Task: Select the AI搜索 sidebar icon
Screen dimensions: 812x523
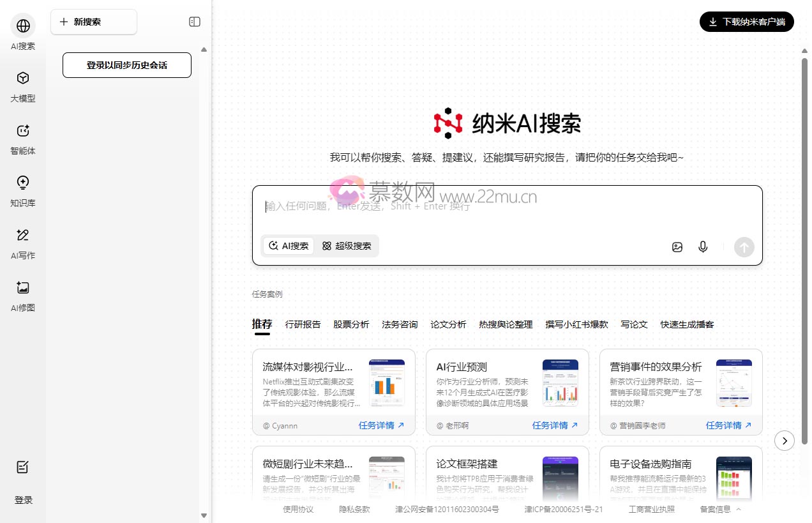Action: (23, 32)
